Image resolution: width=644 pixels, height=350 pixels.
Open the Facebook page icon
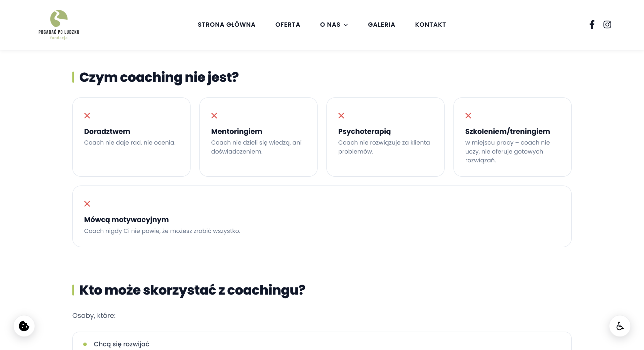click(x=592, y=24)
